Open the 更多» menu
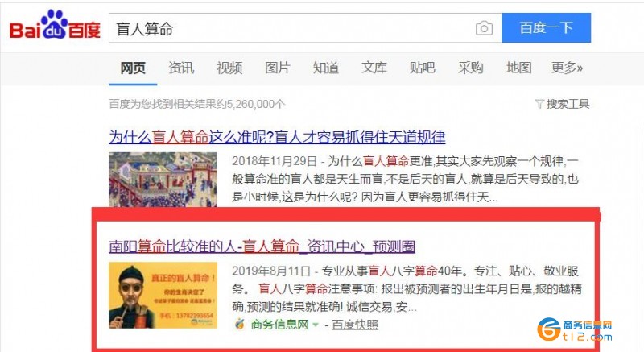The height and width of the screenshot is (352, 644). point(567,68)
